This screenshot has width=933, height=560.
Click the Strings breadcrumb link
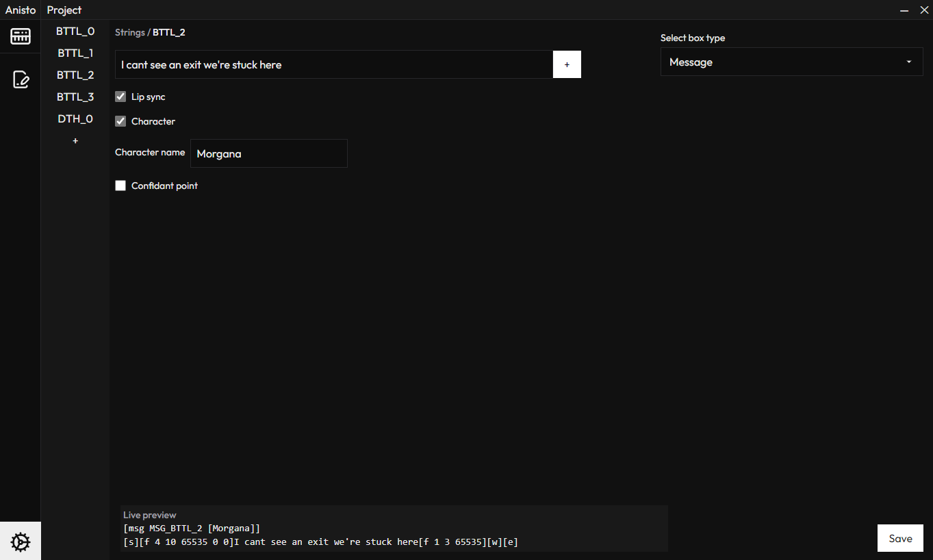pos(130,32)
